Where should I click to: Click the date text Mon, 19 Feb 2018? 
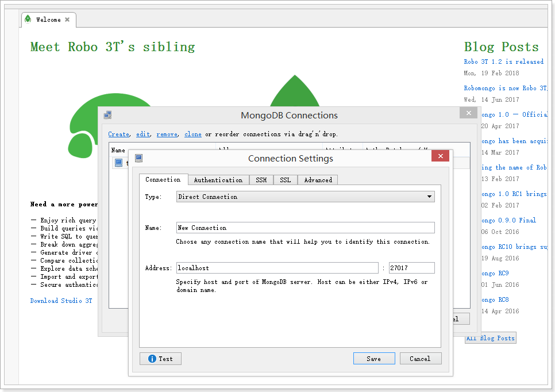(491, 73)
